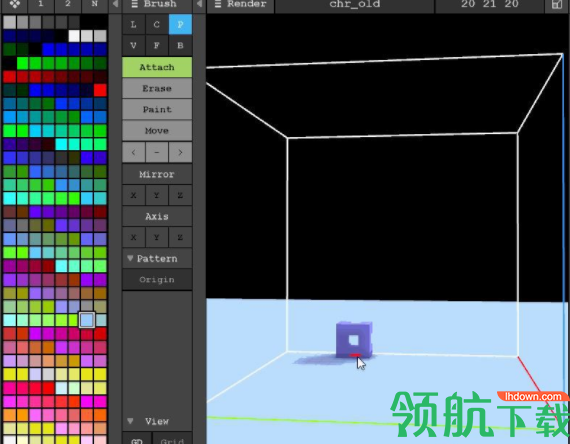Screen dimensions: 570x444
Task: Switch to palette tab 2
Action: (68, 4)
